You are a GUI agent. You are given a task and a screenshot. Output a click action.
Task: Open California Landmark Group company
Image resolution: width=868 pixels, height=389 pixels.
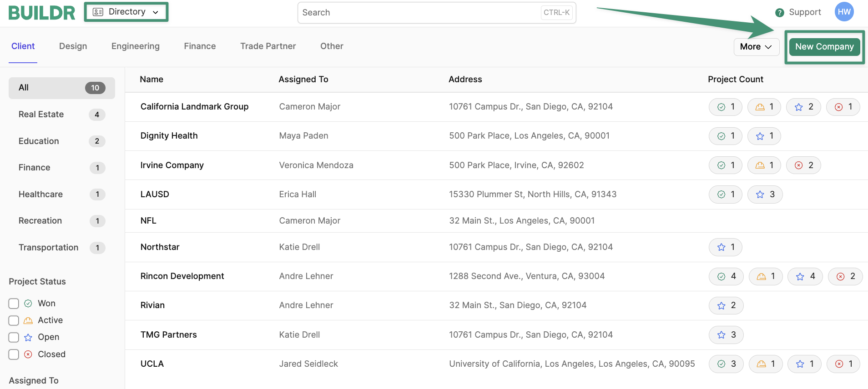[194, 107]
